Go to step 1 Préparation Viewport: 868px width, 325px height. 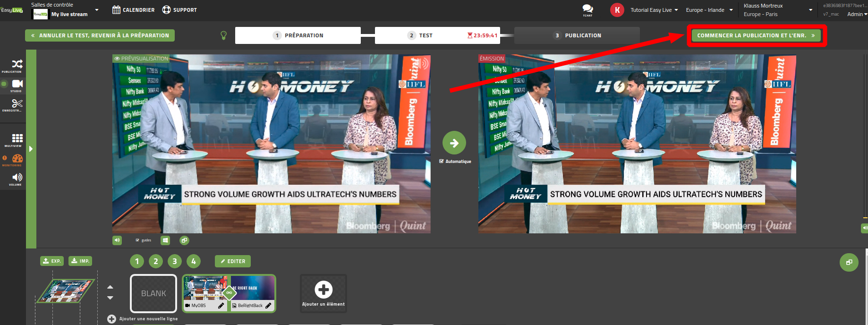pos(298,35)
